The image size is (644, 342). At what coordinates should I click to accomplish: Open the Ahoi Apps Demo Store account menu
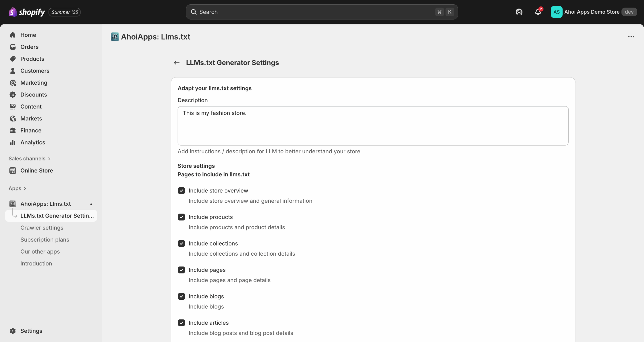click(594, 12)
